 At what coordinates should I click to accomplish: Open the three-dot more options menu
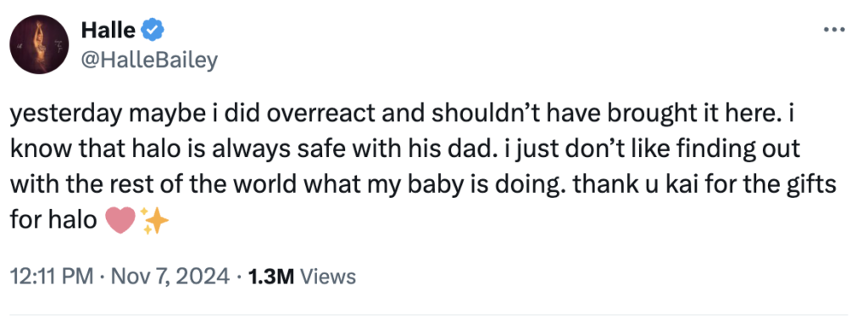(x=834, y=30)
